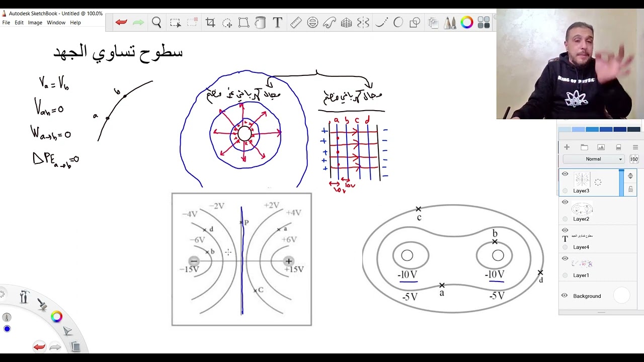
Task: Select the Layer4 text layer name
Action: click(581, 247)
